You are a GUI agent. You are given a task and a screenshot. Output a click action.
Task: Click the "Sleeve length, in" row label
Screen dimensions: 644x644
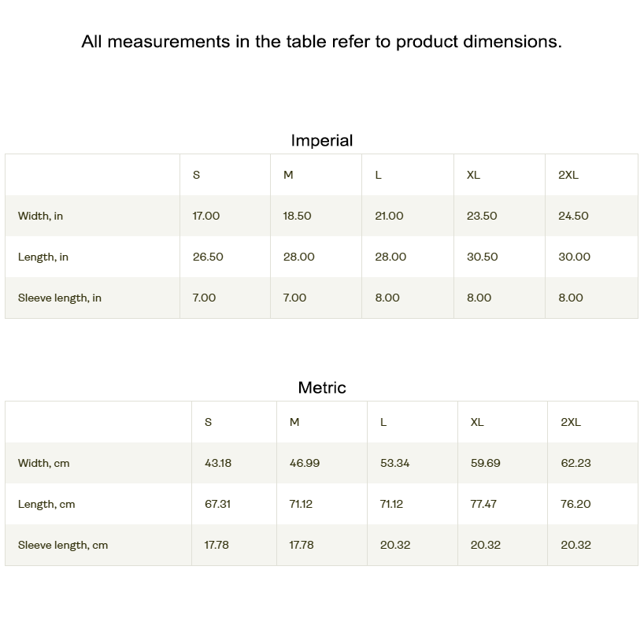coord(60,298)
